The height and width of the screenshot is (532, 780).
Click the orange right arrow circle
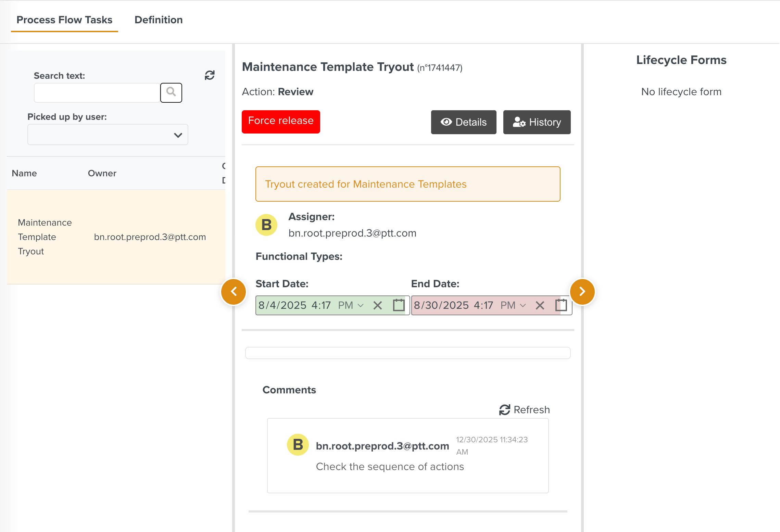[582, 292]
